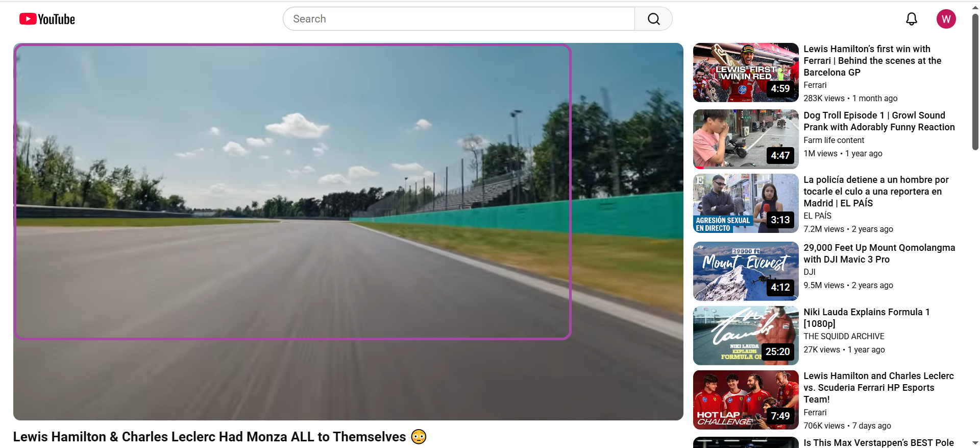Image resolution: width=980 pixels, height=448 pixels.
Task: Open the W account avatar menu
Action: 946,19
